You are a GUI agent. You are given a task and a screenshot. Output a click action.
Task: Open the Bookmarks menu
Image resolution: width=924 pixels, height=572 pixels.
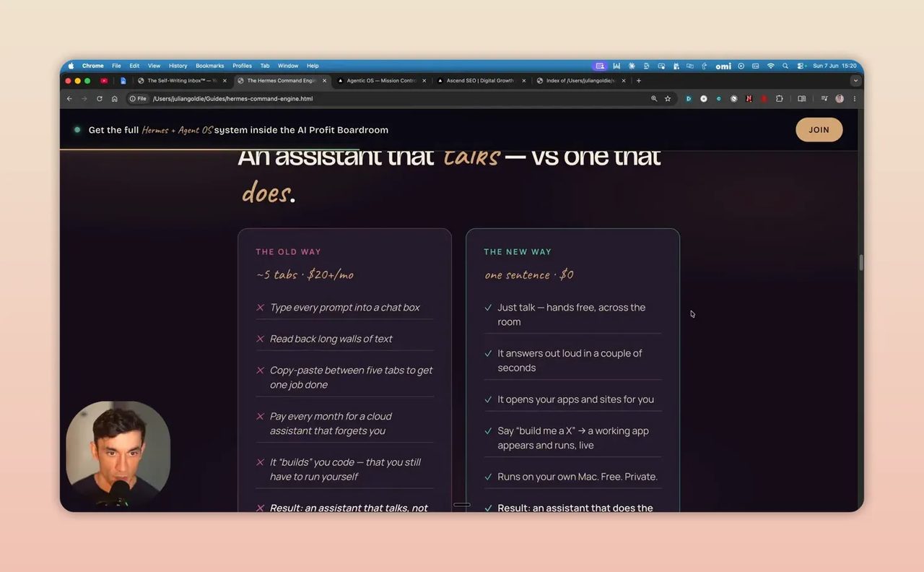pyautogui.click(x=210, y=66)
